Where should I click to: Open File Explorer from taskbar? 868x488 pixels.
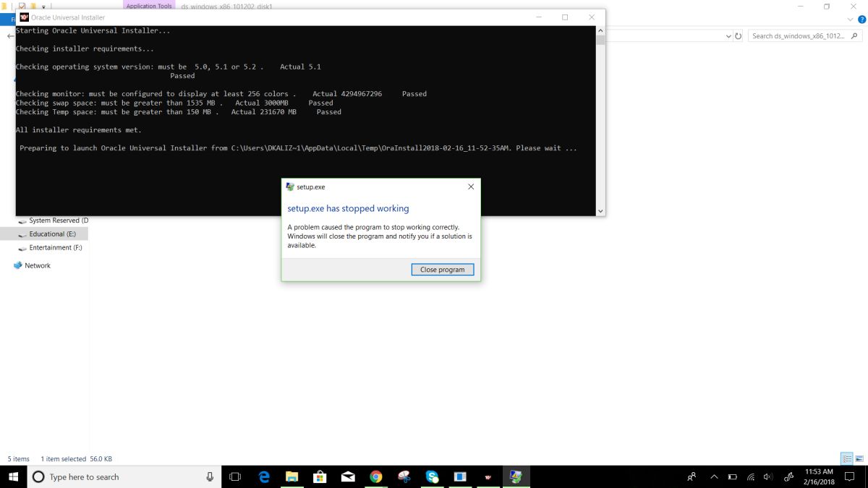tap(292, 476)
